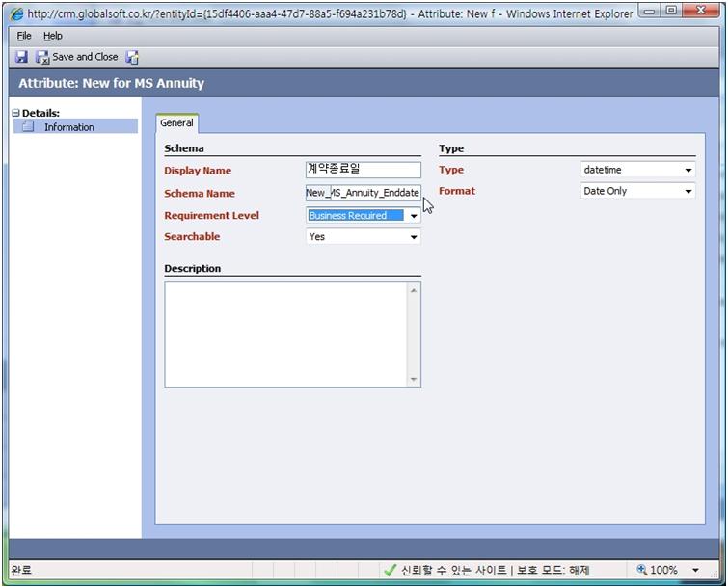The image size is (728, 588).
Task: Click the Requirement Level label
Action: pyautogui.click(x=212, y=215)
